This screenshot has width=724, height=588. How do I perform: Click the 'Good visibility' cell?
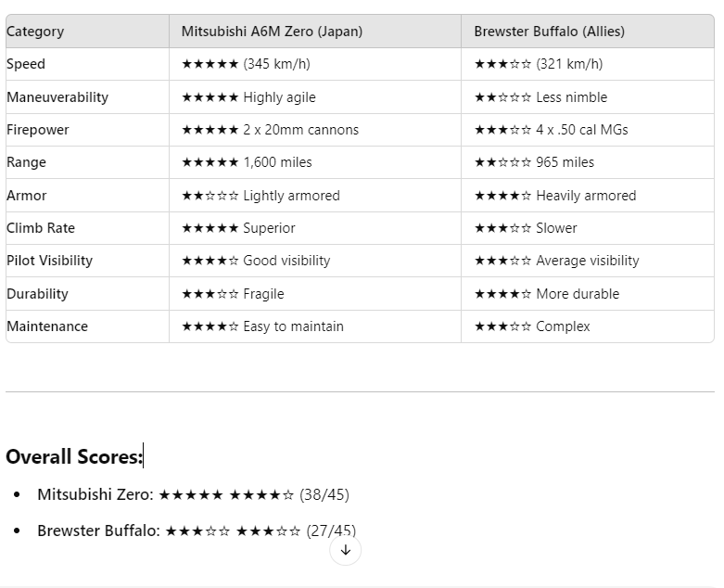(x=315, y=261)
